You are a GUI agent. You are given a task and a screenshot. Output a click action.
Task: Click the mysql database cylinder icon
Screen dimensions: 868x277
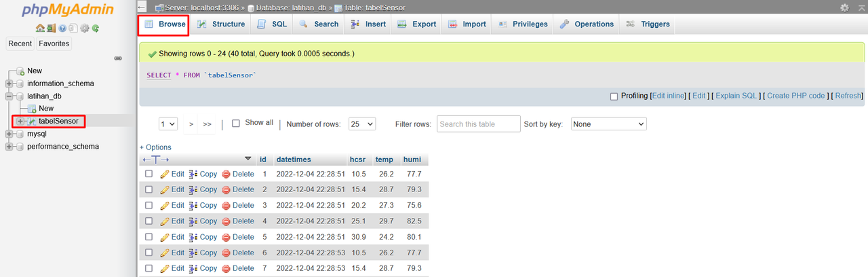(x=20, y=134)
